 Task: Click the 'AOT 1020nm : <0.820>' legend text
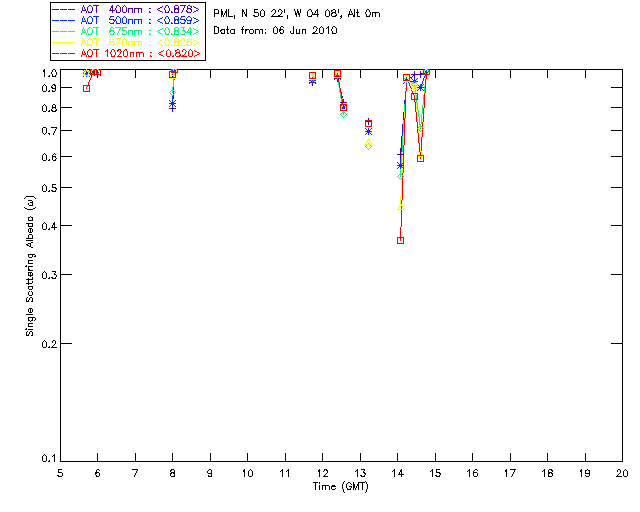tap(140, 53)
